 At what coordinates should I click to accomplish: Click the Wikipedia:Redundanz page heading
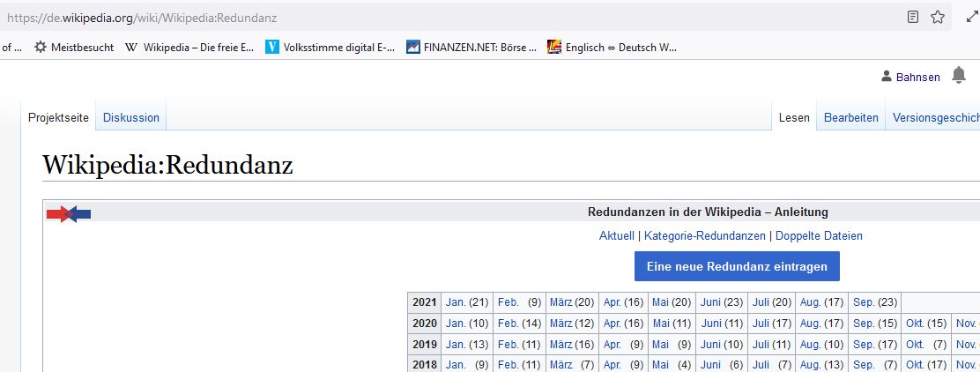pos(167,165)
